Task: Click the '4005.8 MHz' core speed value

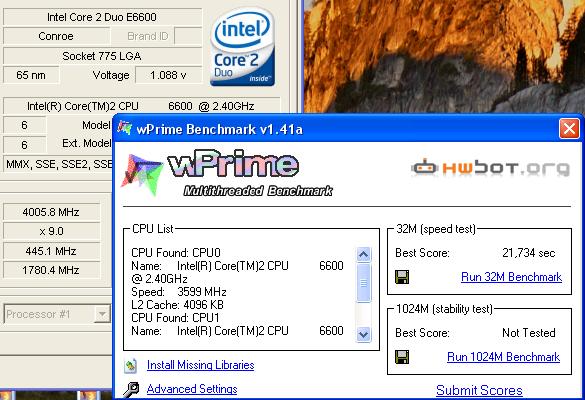Action: 51,212
